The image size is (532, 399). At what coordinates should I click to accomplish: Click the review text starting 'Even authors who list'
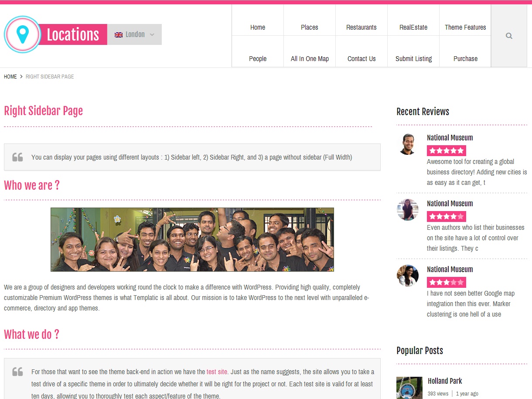coord(476,238)
